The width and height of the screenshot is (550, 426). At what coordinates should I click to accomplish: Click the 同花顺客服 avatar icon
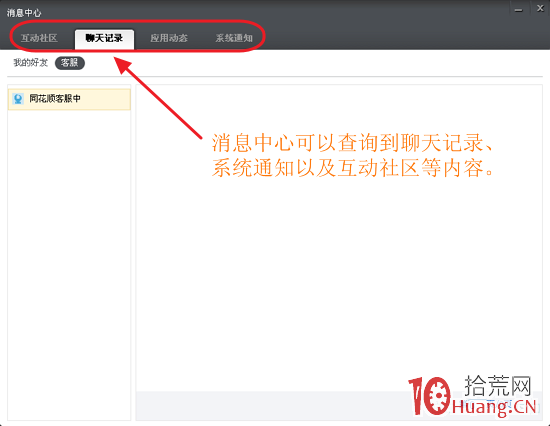(18, 99)
